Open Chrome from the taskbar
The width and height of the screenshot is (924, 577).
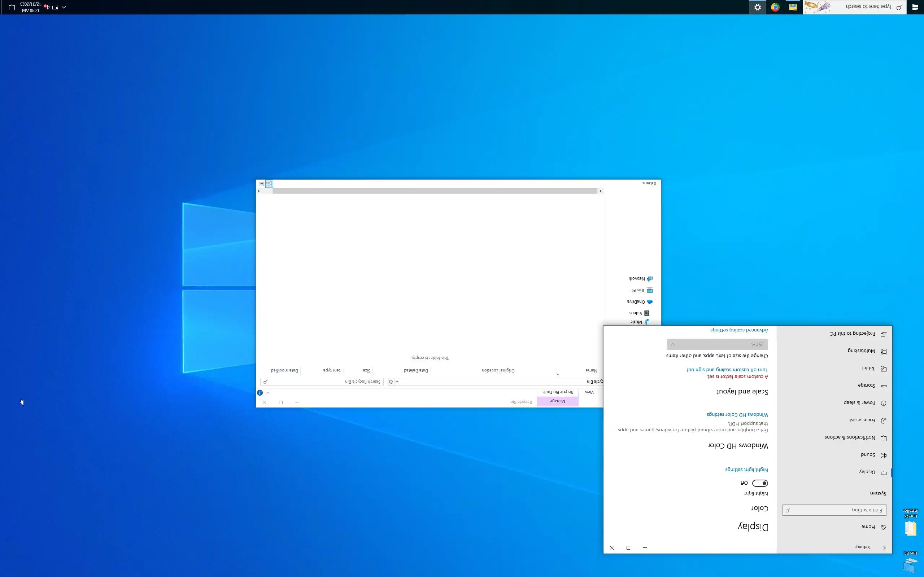tap(775, 7)
